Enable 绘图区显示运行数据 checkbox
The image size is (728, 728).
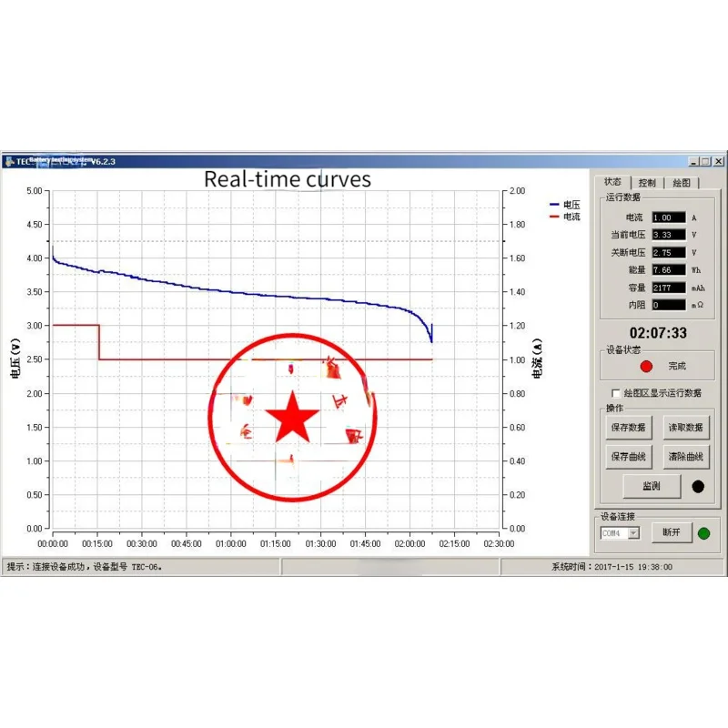tap(616, 393)
